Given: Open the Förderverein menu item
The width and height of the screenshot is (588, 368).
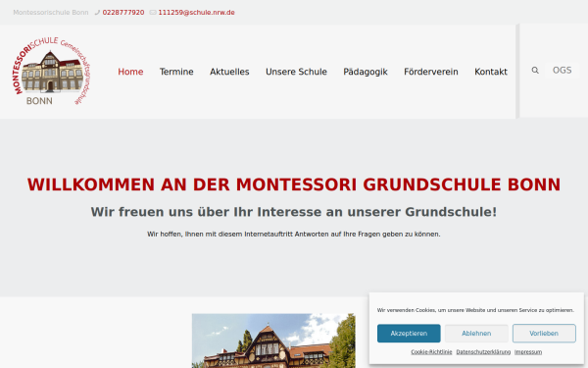Looking at the screenshot, I should 431,72.
